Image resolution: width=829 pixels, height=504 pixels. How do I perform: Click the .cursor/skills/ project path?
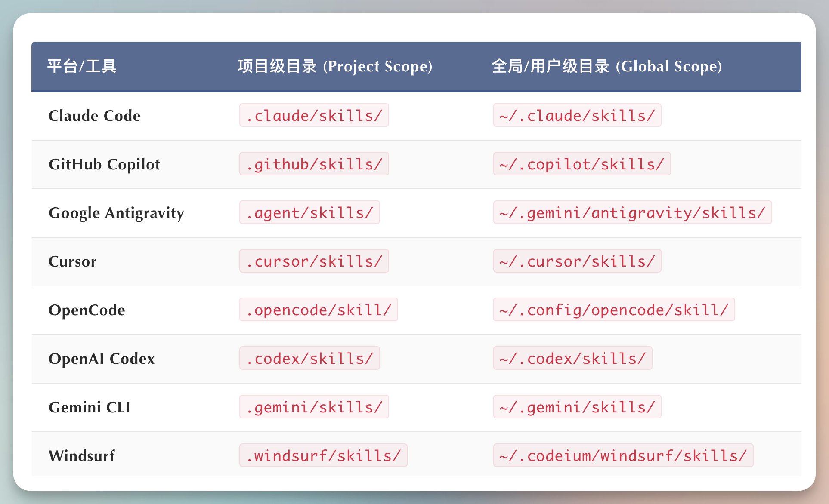click(314, 261)
